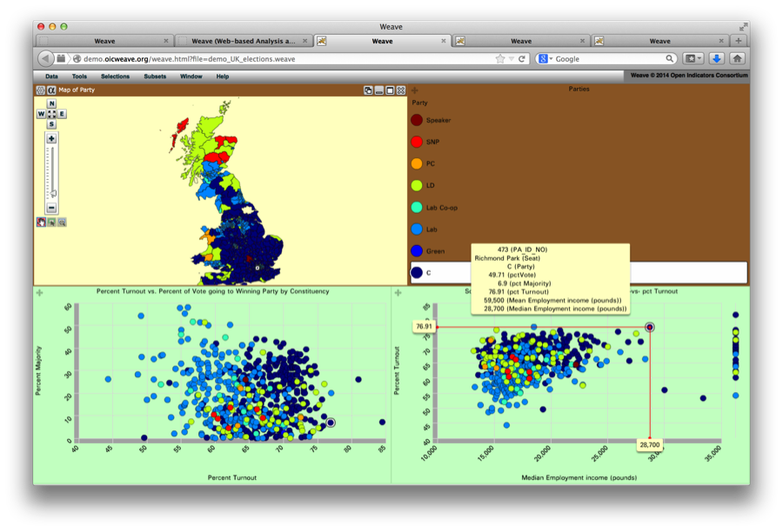Click the alpha attribute icon on map
The image size is (783, 532).
click(51, 90)
